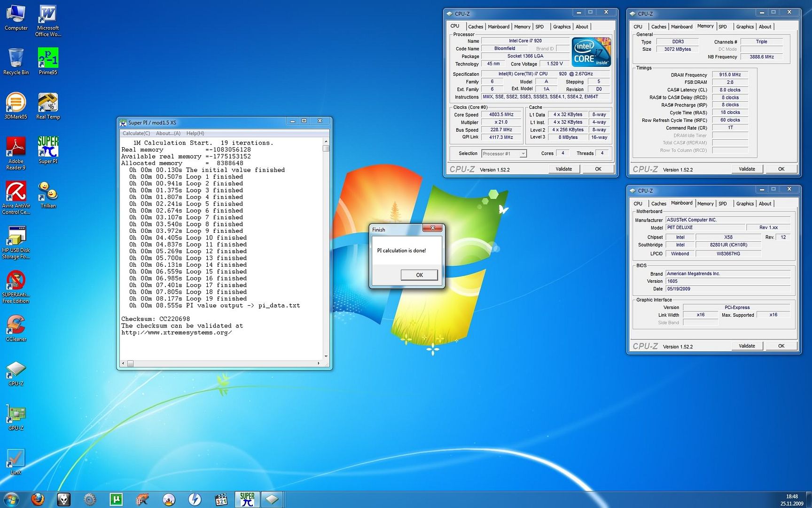
Task: Open Real Temp desktop shortcut
Action: [x=48, y=106]
